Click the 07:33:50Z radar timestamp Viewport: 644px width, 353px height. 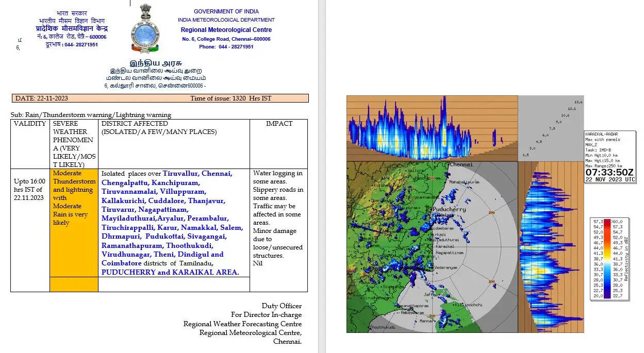tap(609, 172)
